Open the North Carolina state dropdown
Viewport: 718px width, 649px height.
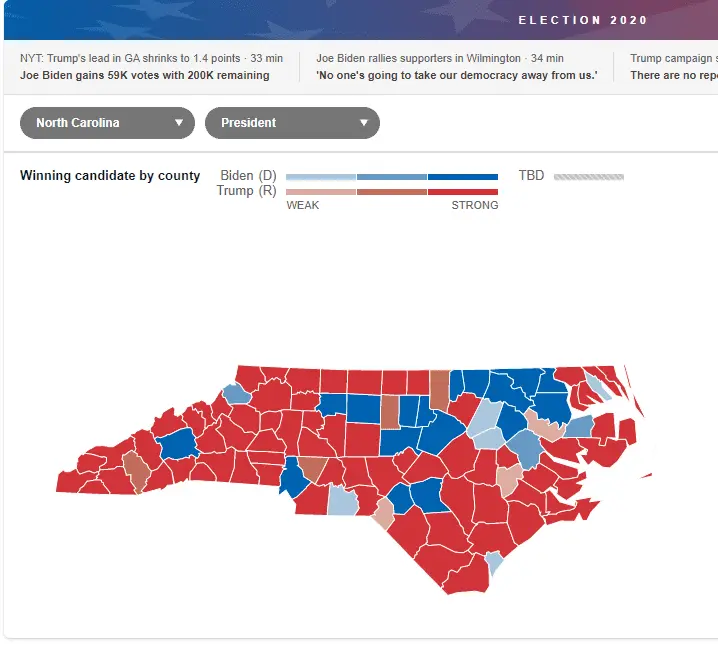click(107, 123)
